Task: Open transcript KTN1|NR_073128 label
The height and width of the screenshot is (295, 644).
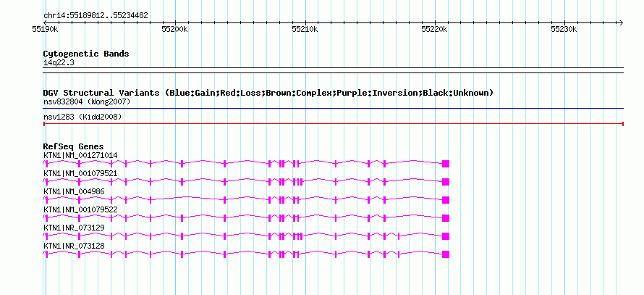Action: pyautogui.click(x=74, y=246)
